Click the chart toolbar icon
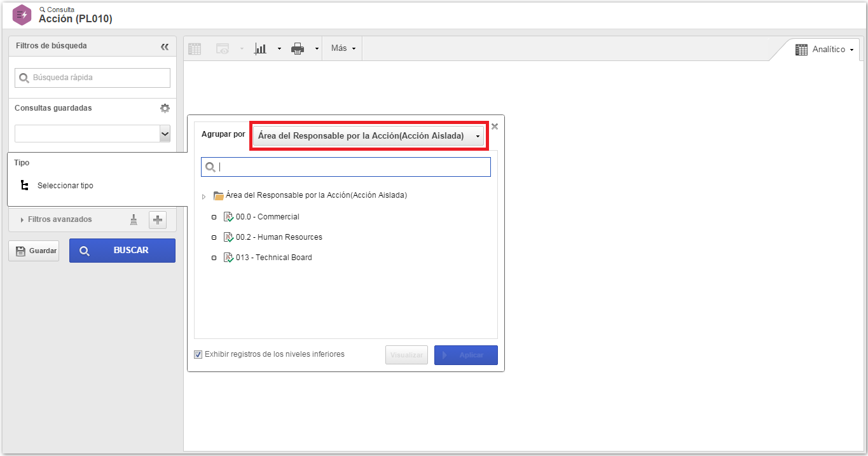Viewport: 868px width, 456px height. pos(260,48)
